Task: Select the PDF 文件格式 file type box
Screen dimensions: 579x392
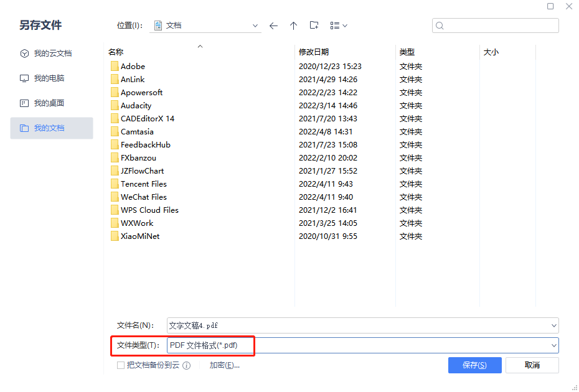Action: (x=362, y=345)
